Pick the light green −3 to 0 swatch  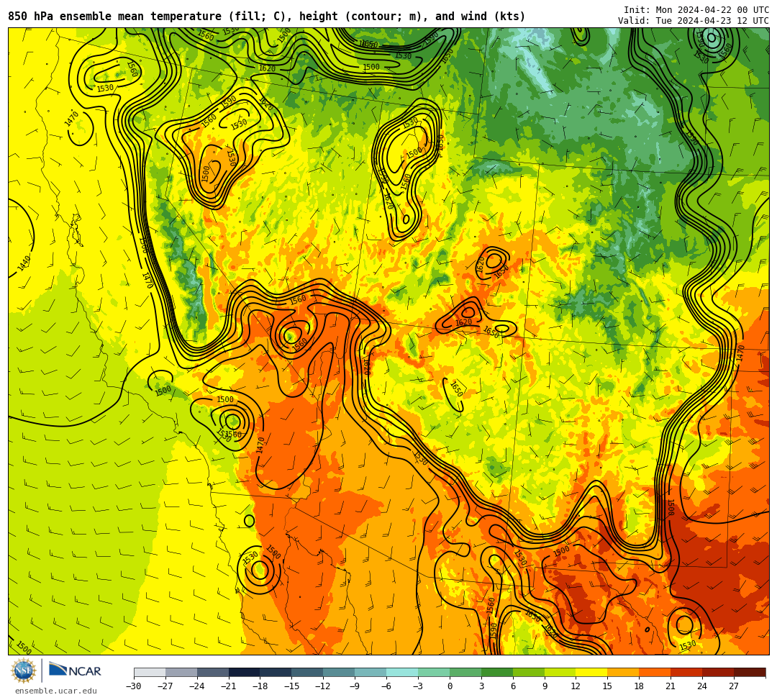click(434, 672)
